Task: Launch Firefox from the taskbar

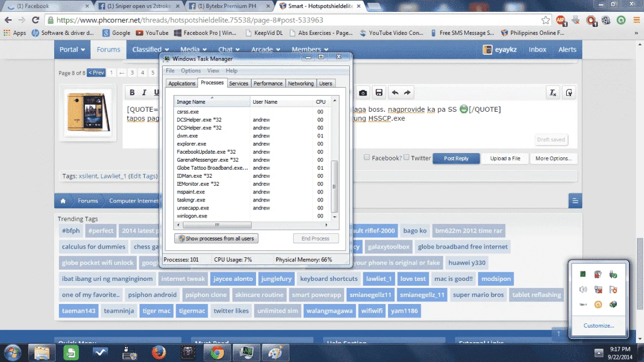Action: point(158,353)
